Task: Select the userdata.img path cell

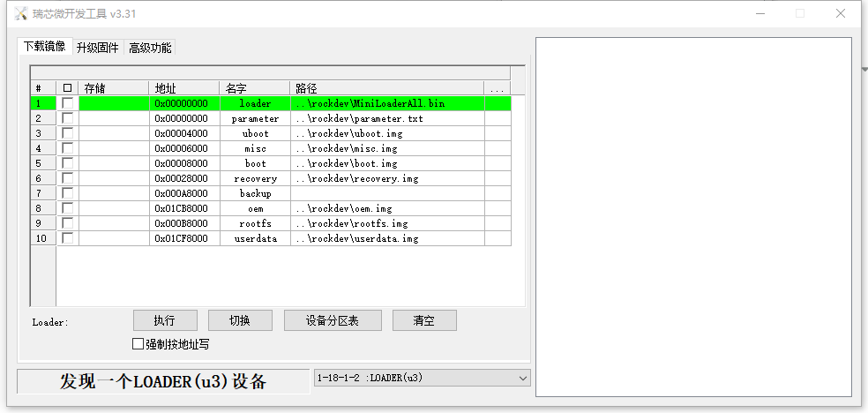Action: click(x=387, y=238)
